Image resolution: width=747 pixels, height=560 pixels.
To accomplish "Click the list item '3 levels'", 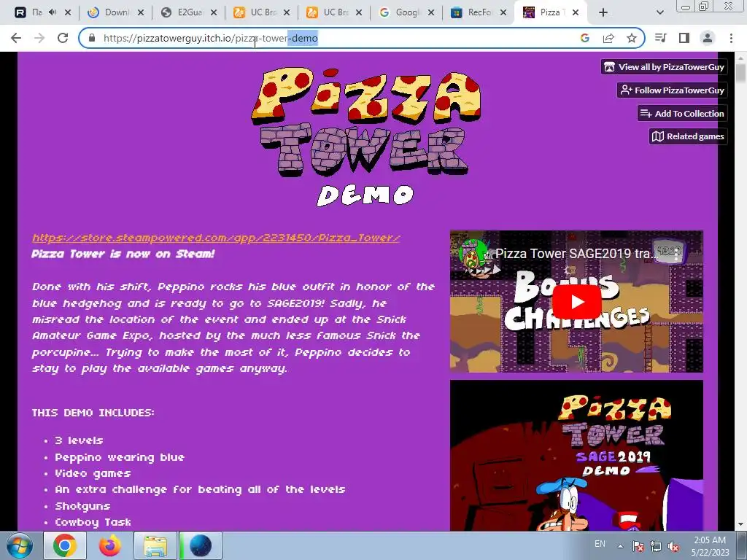I will (x=79, y=440).
